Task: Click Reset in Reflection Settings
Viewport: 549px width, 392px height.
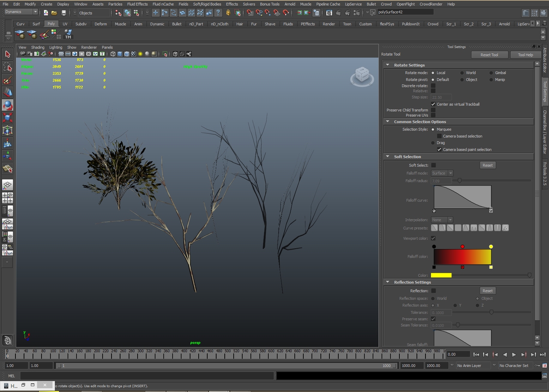Action: (x=487, y=291)
